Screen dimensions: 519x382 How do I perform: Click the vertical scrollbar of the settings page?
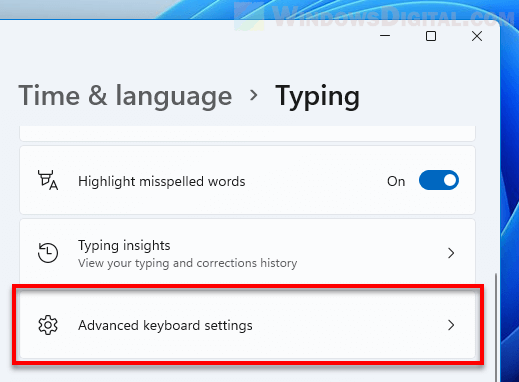click(x=496, y=327)
